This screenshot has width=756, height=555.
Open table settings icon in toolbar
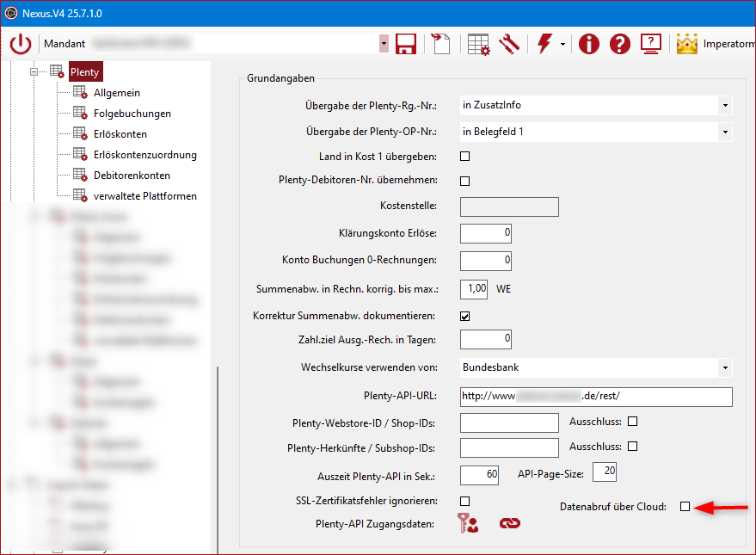pos(478,44)
